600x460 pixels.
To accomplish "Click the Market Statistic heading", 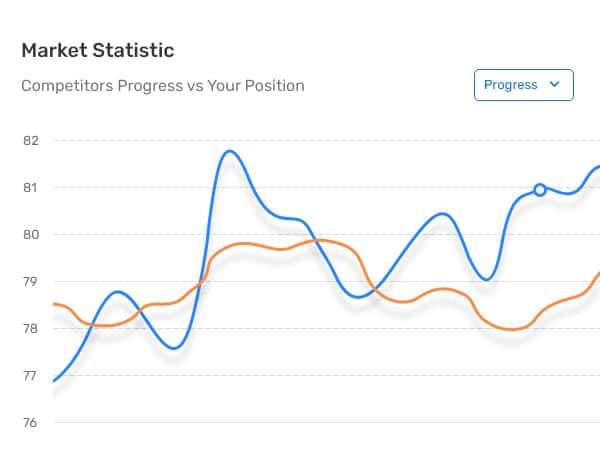I will pos(98,51).
